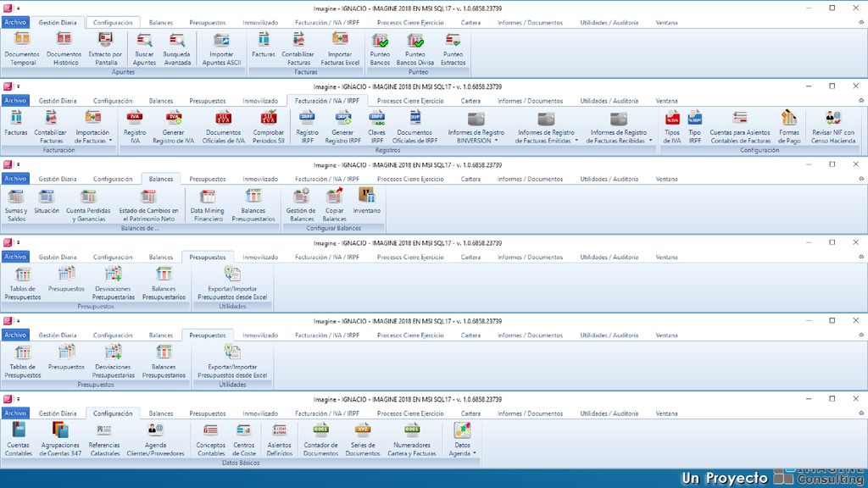Viewport: 868px width, 488px height.
Task: Open Documentos Histórico
Action: click(64, 48)
